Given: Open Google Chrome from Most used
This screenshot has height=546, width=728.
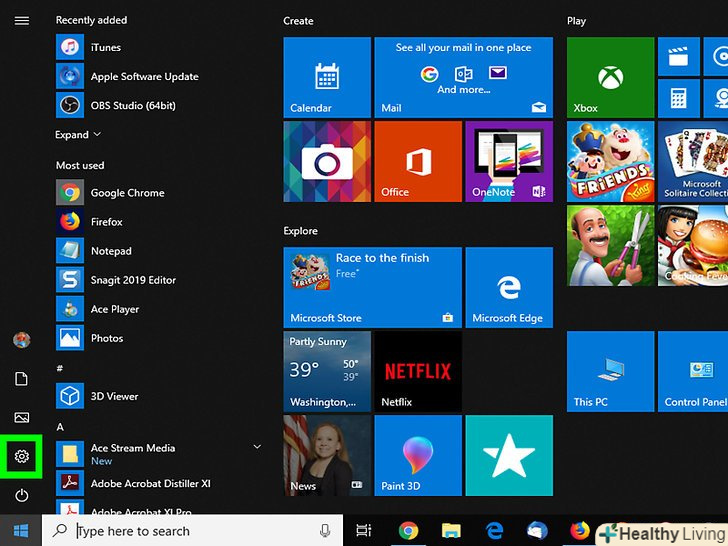Looking at the screenshot, I should (x=127, y=193).
